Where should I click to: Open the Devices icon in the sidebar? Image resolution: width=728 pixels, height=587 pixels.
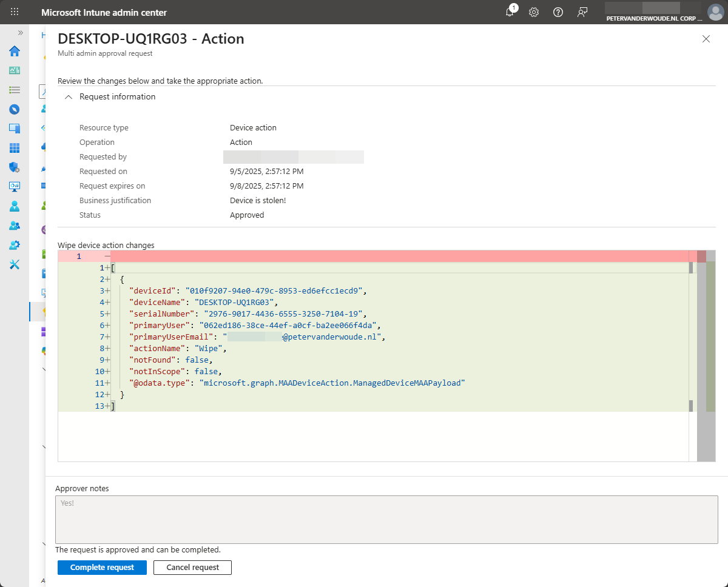point(15,129)
